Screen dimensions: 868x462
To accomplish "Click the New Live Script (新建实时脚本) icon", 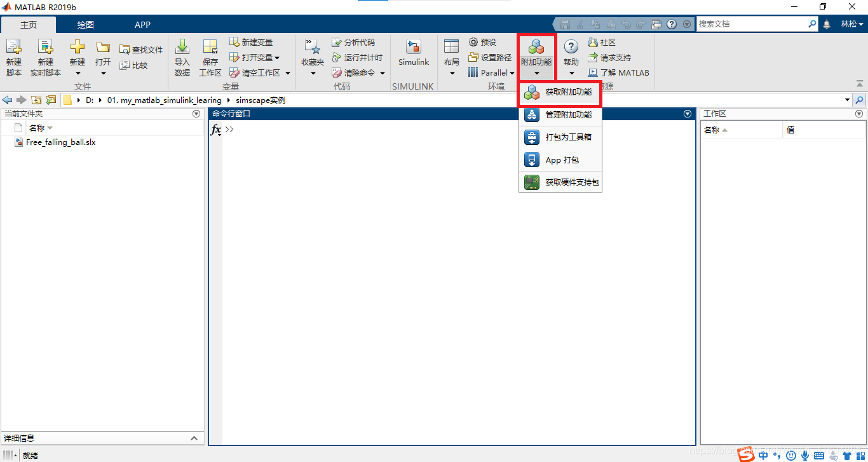I will (x=45, y=47).
